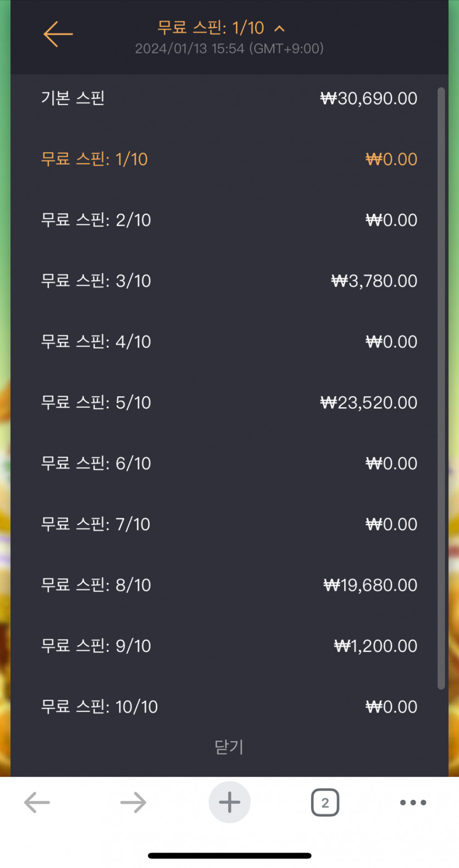
Task: View 무료 스핀: 8/10 with ₩19,680.00
Action: pyautogui.click(x=229, y=585)
